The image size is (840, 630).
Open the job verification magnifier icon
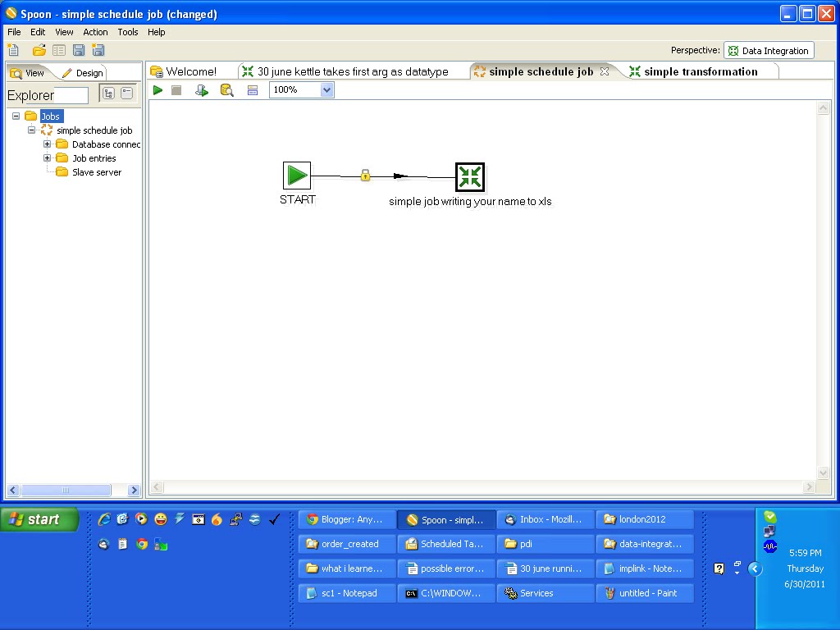[x=227, y=90]
